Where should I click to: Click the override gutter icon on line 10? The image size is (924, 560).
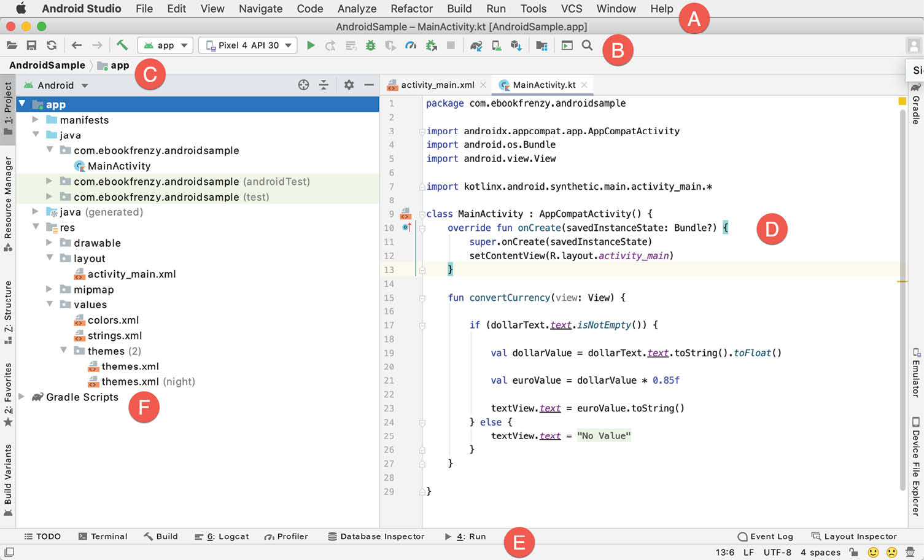pyautogui.click(x=406, y=227)
